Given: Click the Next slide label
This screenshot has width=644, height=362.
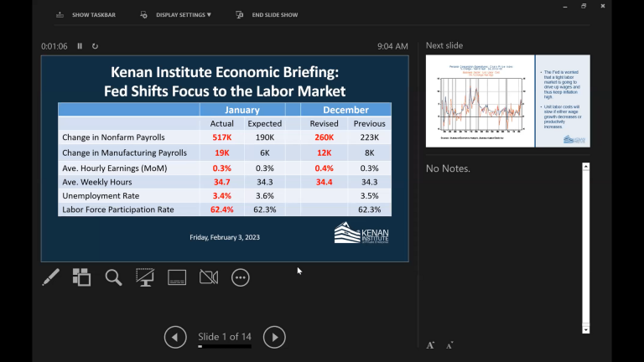Looking at the screenshot, I should click(444, 45).
